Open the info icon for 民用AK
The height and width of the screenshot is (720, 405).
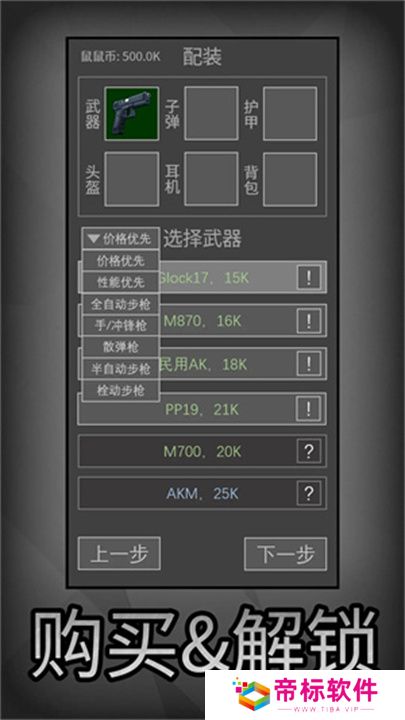click(x=309, y=364)
